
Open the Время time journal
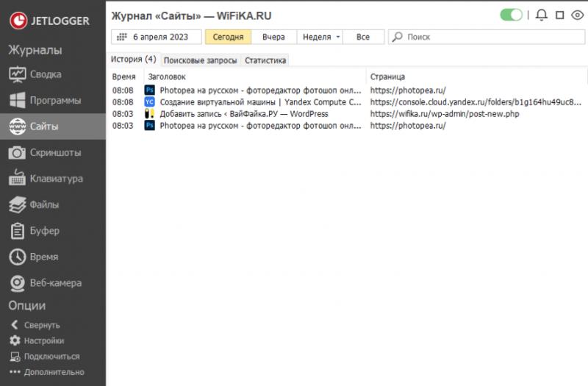click(x=46, y=257)
